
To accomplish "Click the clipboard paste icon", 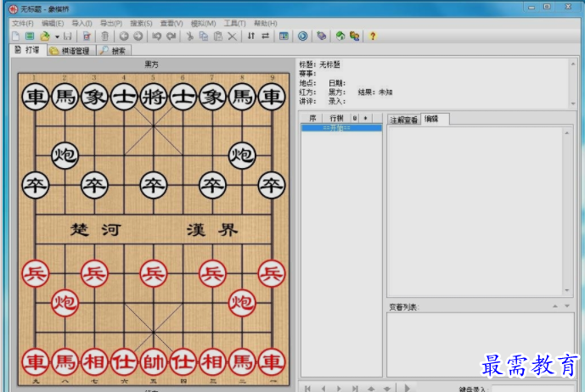I will pos(218,36).
